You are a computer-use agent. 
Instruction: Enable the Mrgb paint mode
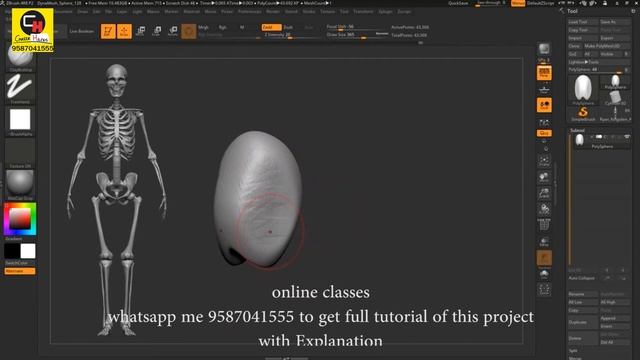[204, 27]
